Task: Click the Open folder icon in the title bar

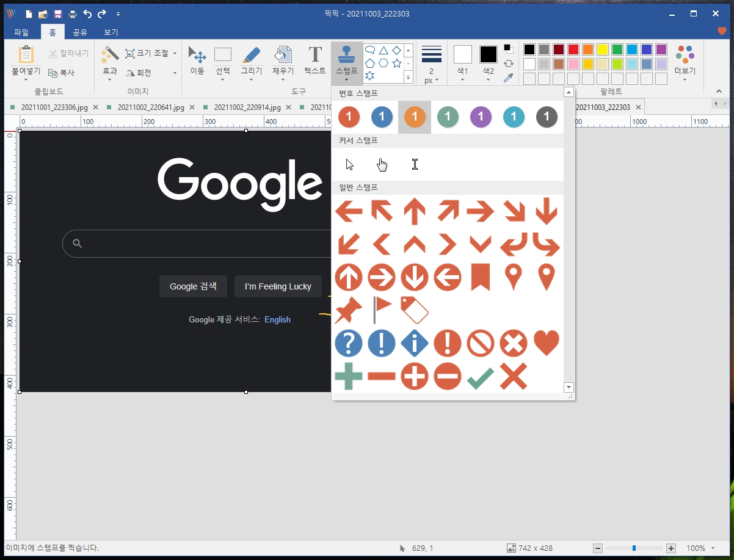Action: click(x=43, y=13)
